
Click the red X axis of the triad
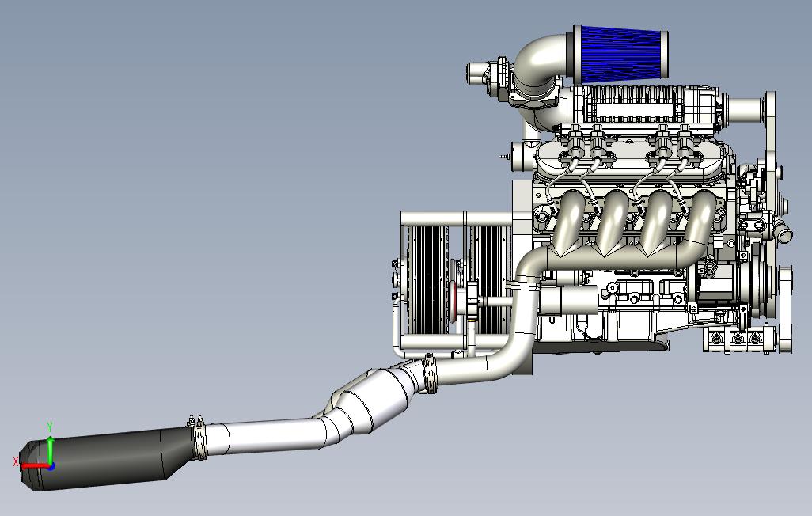[33, 465]
